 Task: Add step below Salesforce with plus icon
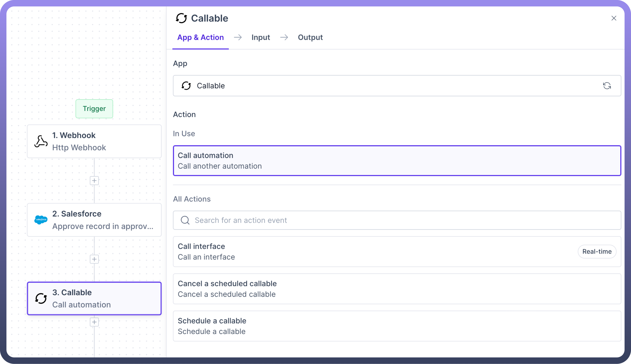pos(94,259)
